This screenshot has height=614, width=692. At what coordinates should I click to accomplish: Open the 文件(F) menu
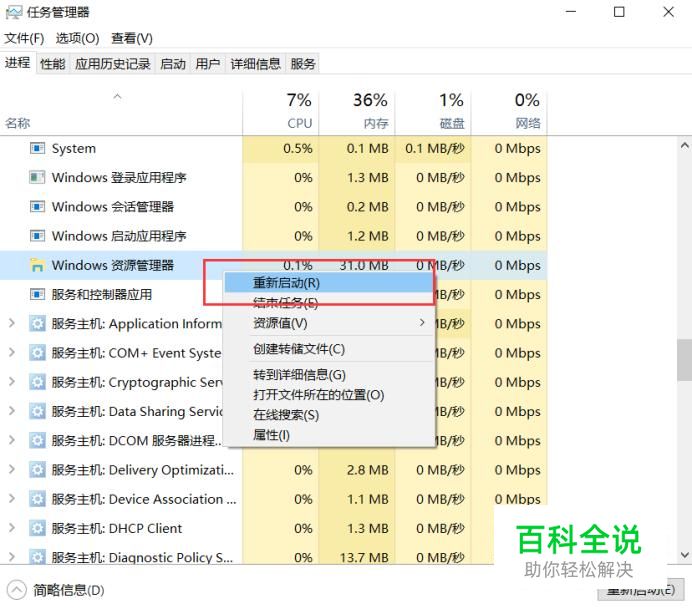pos(24,38)
